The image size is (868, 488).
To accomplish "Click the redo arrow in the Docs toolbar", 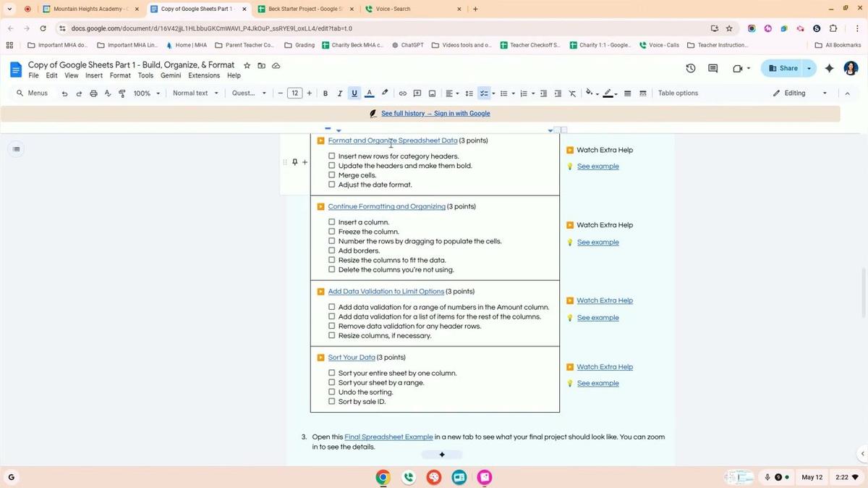I will [x=79, y=93].
